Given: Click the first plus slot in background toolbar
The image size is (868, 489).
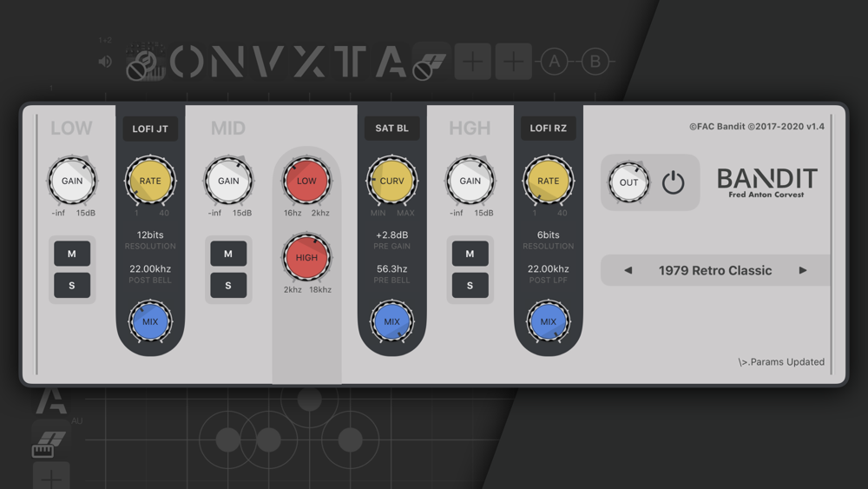Looking at the screenshot, I should tap(473, 62).
